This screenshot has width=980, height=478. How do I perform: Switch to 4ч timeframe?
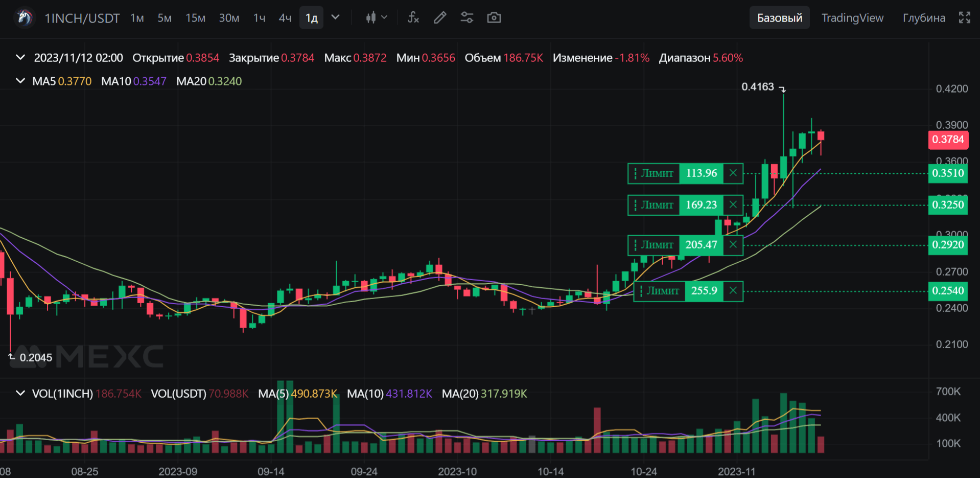[x=285, y=18]
